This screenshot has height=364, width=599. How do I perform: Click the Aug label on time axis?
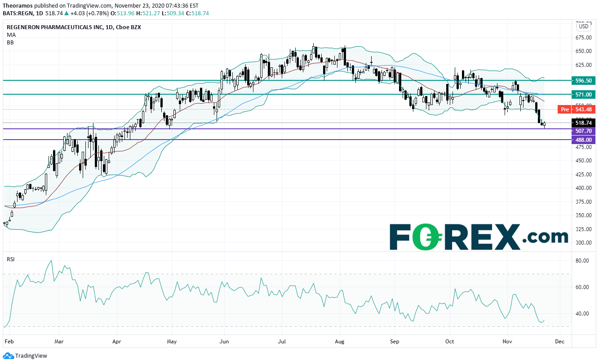[340, 341]
